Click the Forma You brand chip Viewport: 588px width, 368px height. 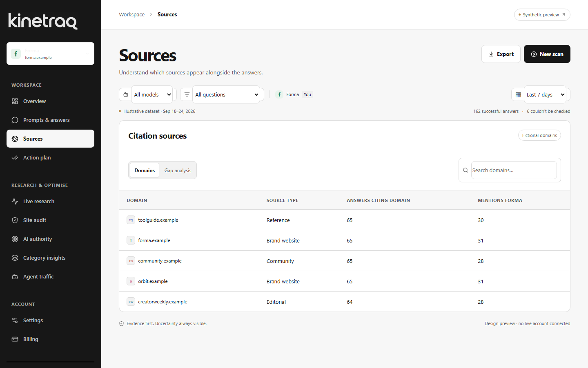[x=294, y=94]
